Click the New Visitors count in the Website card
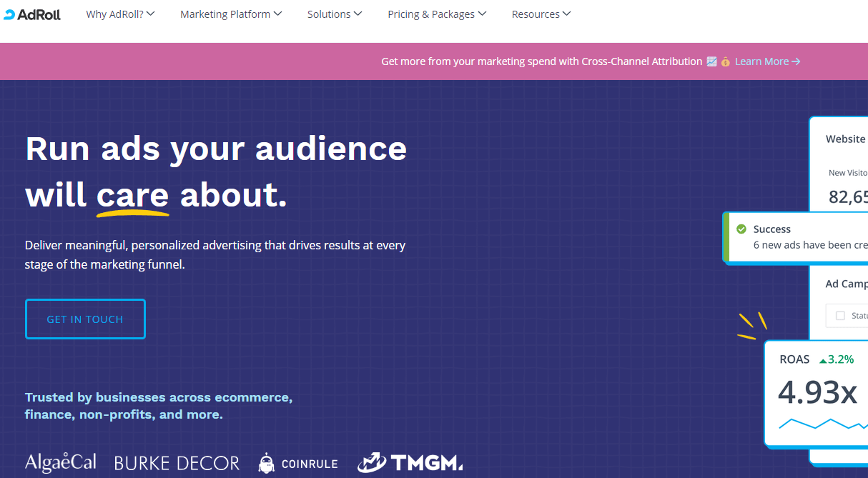Viewport: 868px width, 478px height. point(848,196)
